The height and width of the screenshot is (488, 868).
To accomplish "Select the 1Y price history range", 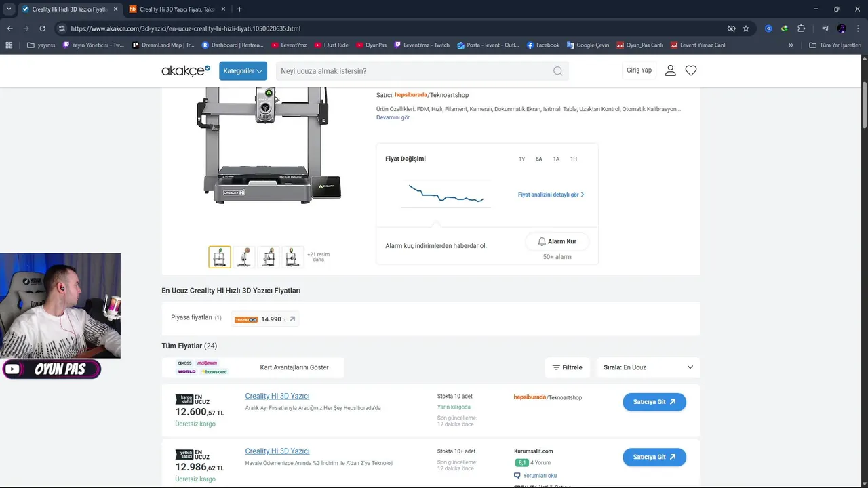I will [x=521, y=159].
